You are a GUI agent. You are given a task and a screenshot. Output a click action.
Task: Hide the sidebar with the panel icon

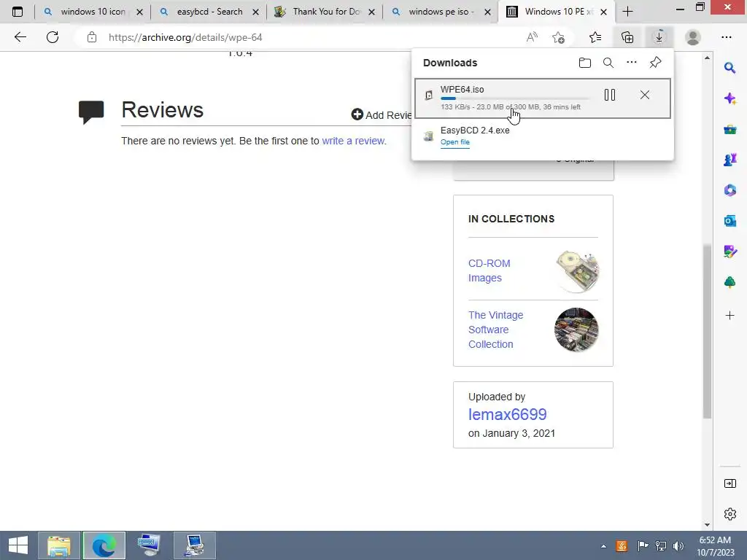[729, 483]
